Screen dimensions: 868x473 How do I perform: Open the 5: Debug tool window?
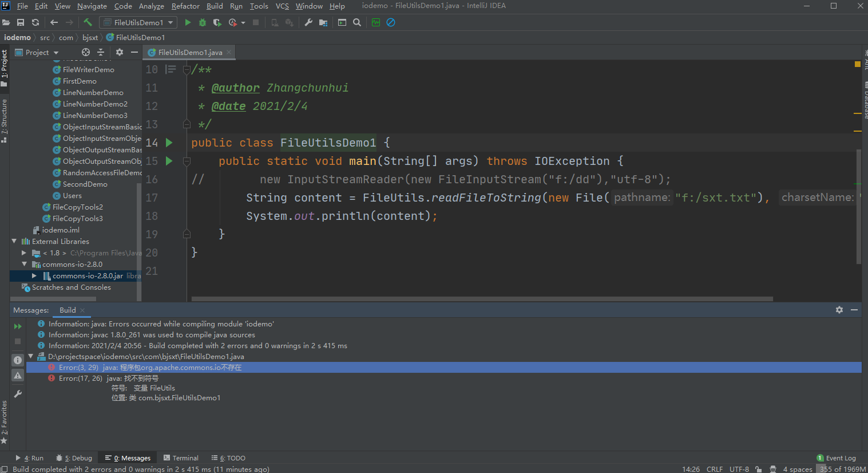coord(74,458)
